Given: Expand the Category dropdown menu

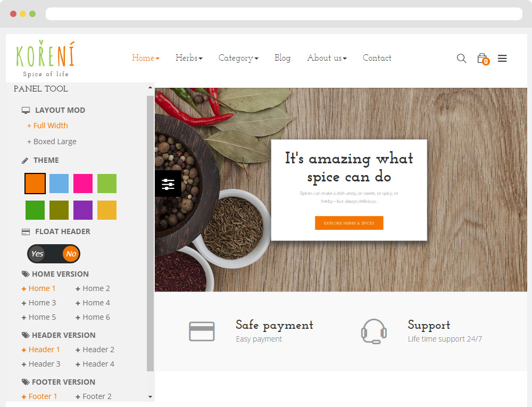Looking at the screenshot, I should pyautogui.click(x=238, y=59).
